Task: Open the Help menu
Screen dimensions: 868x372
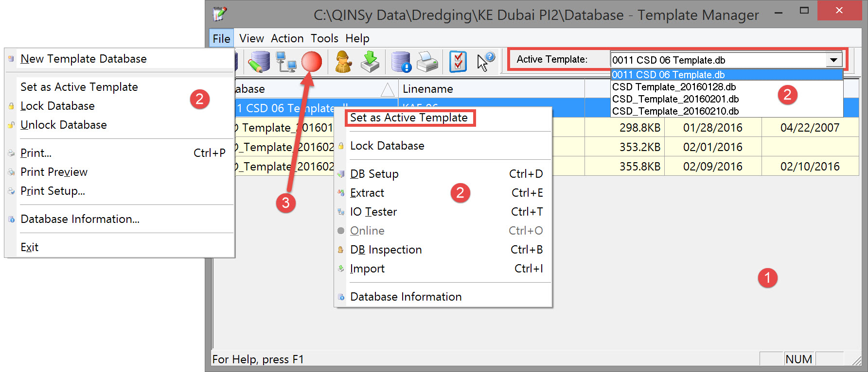Action: pyautogui.click(x=357, y=38)
